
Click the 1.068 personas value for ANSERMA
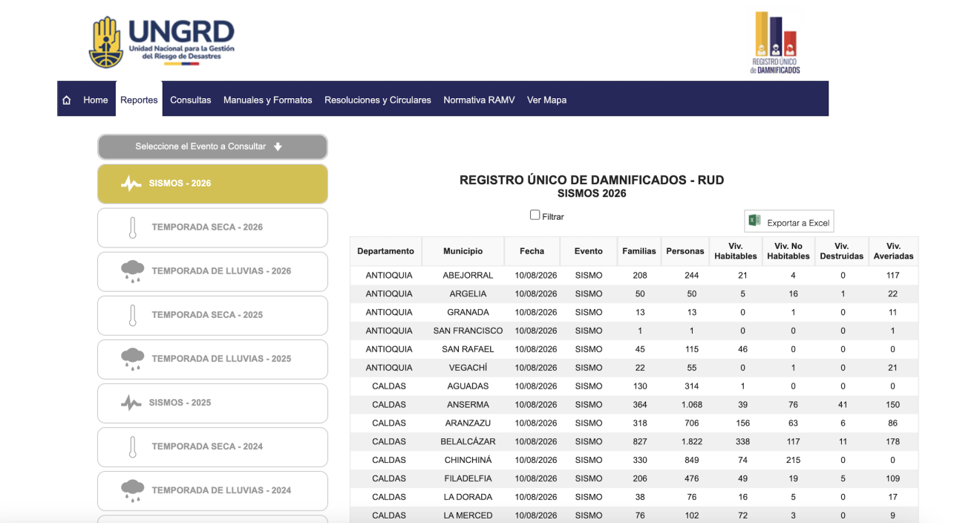tap(692, 405)
